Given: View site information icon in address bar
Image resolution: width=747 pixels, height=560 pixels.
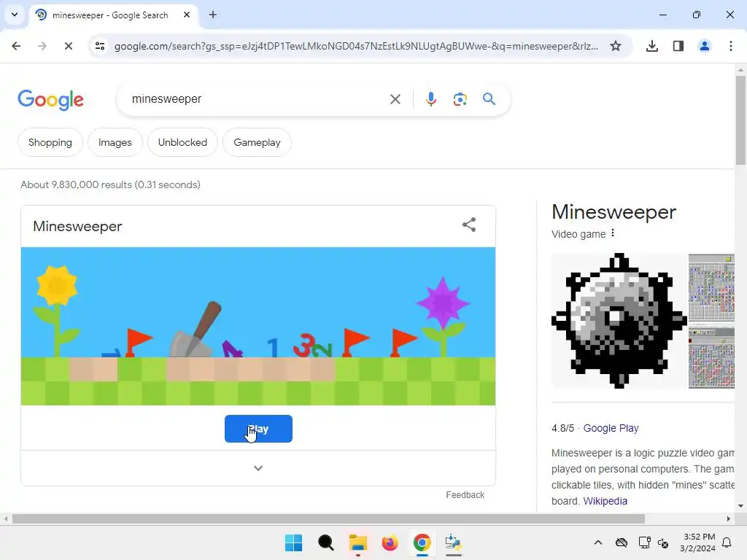Looking at the screenshot, I should click(100, 46).
